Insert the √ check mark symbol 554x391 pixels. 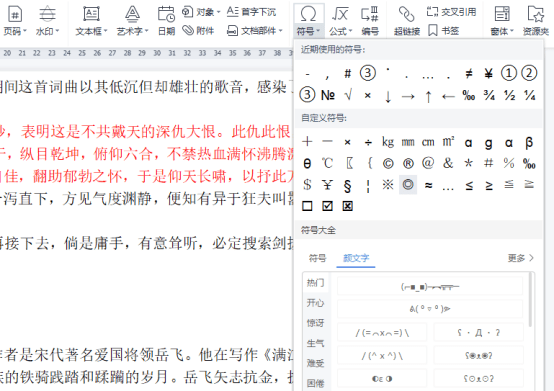(x=348, y=95)
